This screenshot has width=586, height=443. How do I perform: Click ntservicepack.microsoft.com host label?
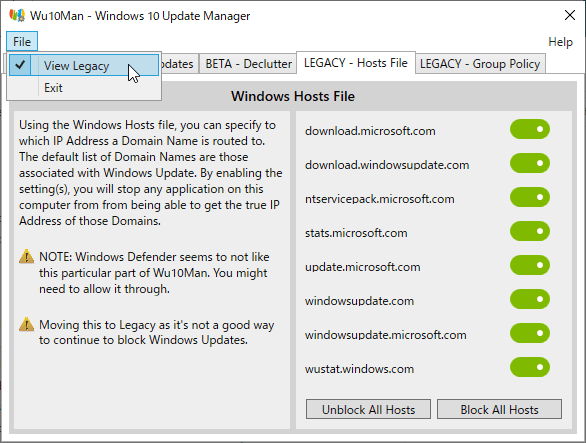pos(380,199)
